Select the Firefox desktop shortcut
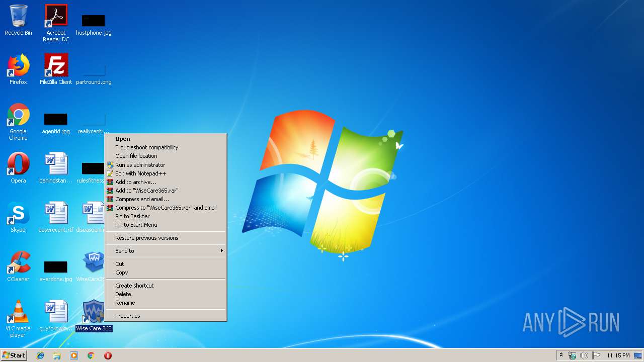644x362 pixels. point(18,69)
